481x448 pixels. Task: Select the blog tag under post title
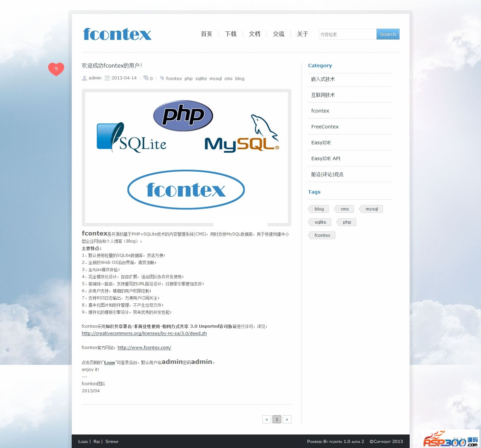click(240, 78)
